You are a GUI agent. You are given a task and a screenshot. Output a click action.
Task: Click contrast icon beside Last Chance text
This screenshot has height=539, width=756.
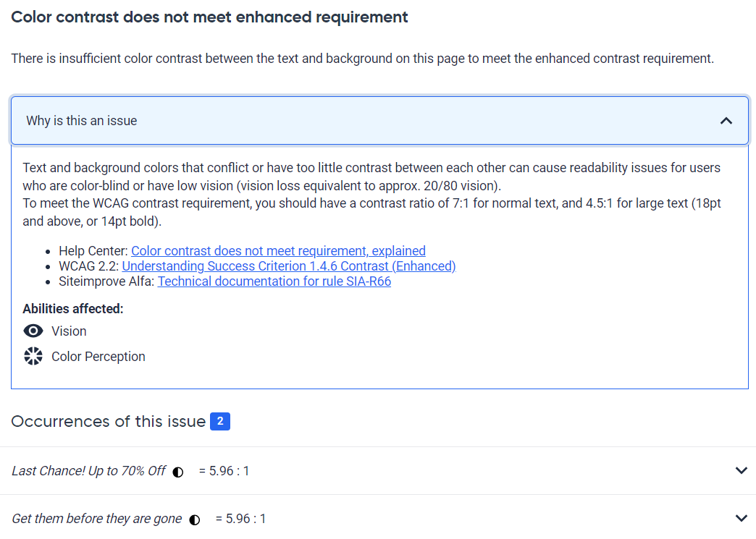tap(178, 472)
